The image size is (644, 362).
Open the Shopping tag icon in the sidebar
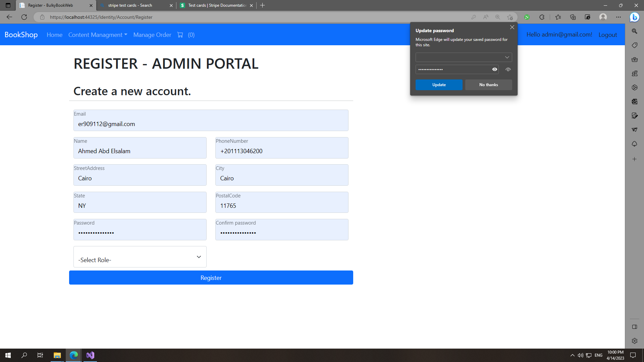pos(635,45)
